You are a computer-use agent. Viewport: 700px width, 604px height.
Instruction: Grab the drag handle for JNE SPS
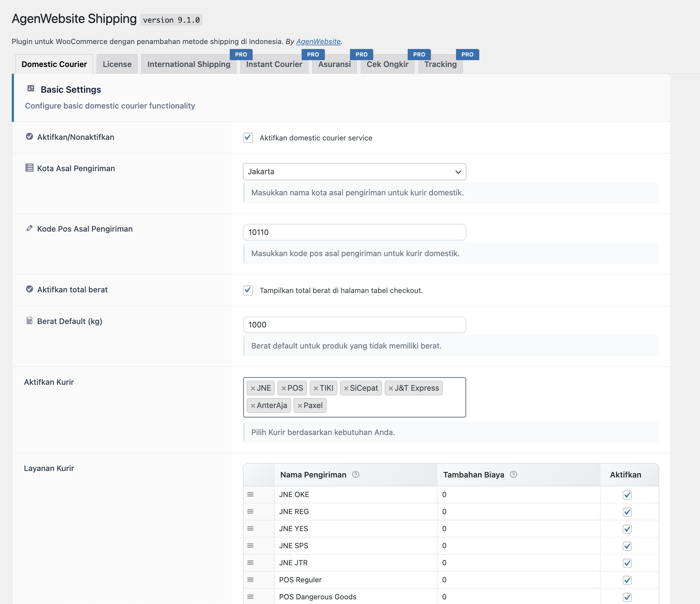point(250,546)
